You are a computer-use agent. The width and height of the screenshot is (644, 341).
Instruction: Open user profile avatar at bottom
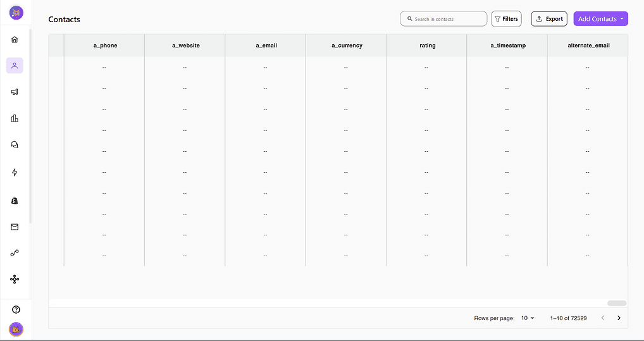click(16, 329)
